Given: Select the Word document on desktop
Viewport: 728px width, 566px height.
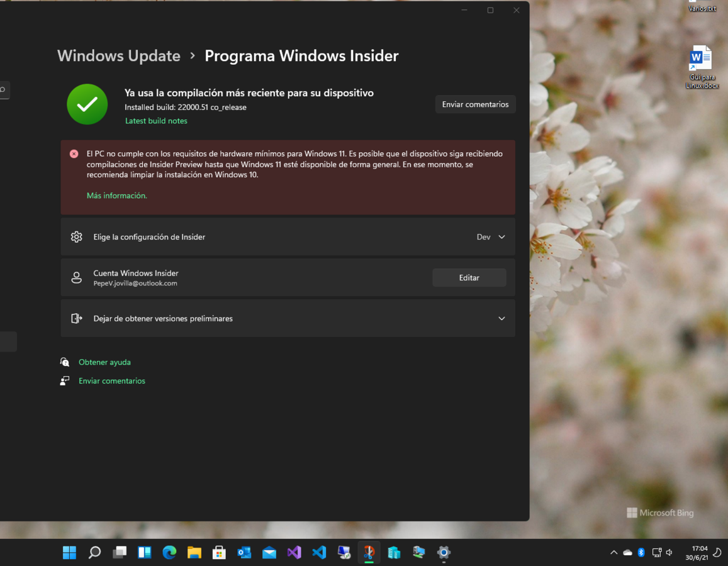Looking at the screenshot, I should pos(702,67).
